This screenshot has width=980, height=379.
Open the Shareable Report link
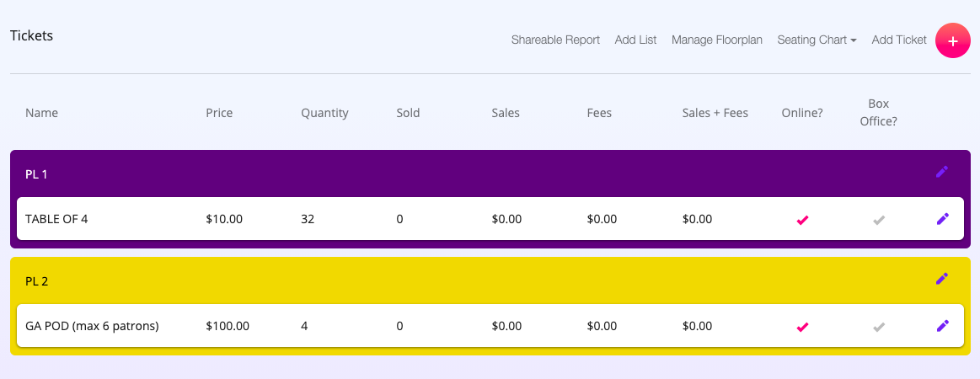[555, 40]
